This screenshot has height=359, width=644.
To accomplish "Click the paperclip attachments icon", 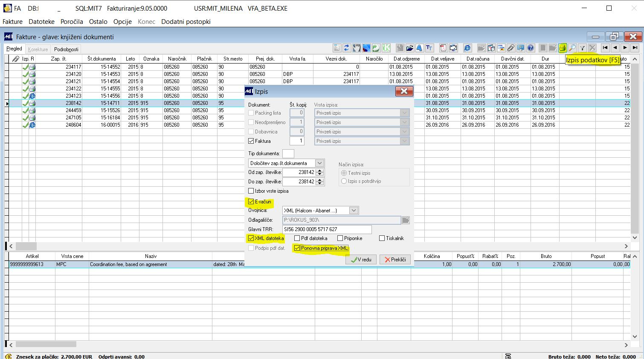I will [x=511, y=48].
